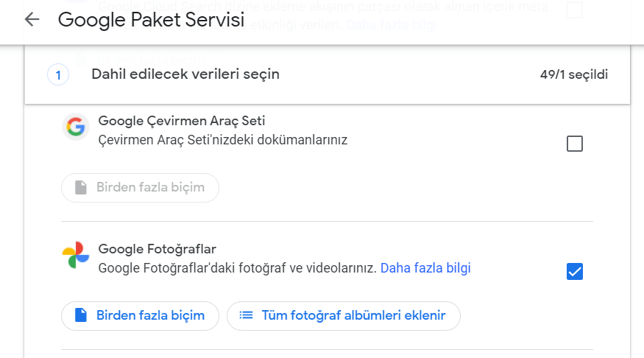Click the back arrow beside Google Paket Servisi

point(32,20)
